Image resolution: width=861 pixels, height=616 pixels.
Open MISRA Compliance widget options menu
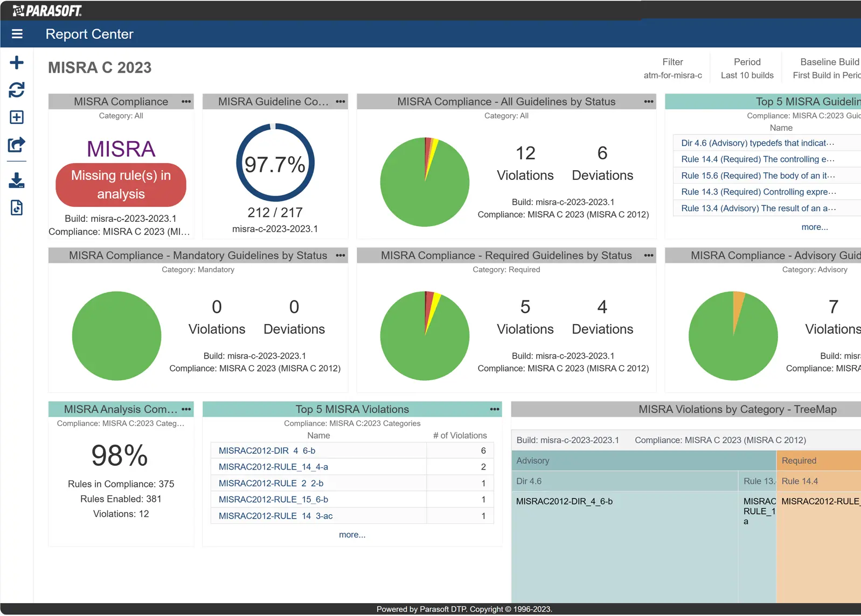tap(186, 102)
